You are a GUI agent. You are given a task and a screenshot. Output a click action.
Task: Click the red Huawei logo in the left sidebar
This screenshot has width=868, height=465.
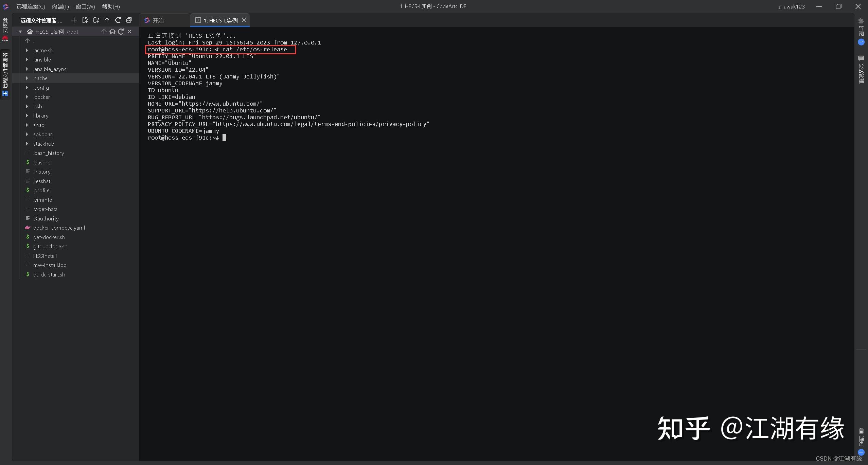coord(5,38)
